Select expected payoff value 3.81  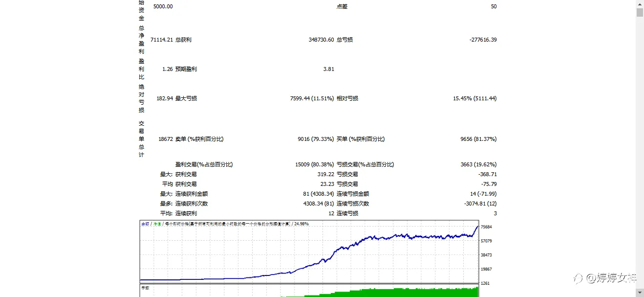(x=329, y=69)
